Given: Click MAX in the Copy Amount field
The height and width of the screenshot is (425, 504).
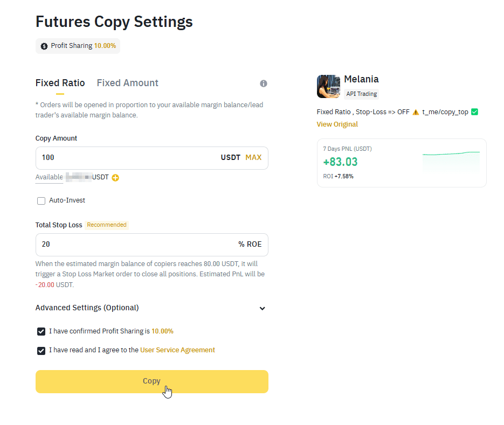Looking at the screenshot, I should tap(253, 157).
